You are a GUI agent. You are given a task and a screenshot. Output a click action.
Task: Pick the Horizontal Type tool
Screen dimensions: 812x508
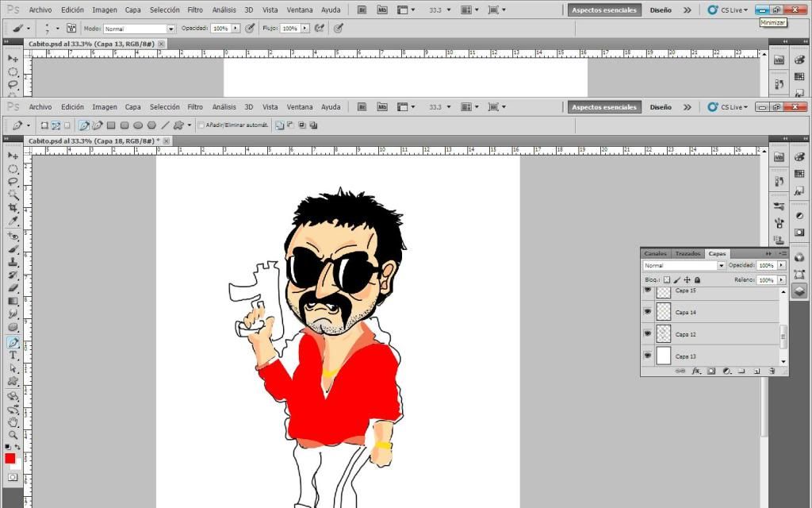[x=13, y=356]
